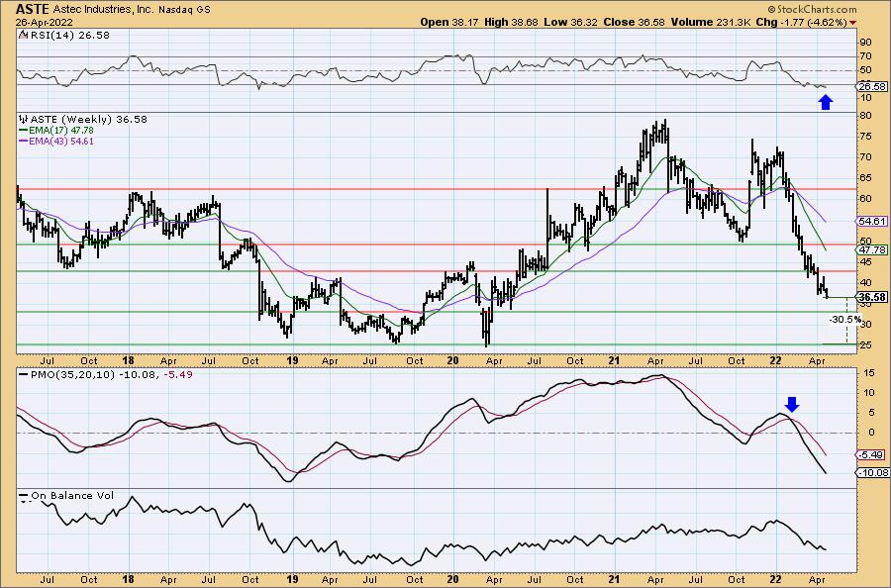The width and height of the screenshot is (891, 588).
Task: Click the 26.58 RSI value tag on the right axis
Action: pyautogui.click(x=871, y=86)
